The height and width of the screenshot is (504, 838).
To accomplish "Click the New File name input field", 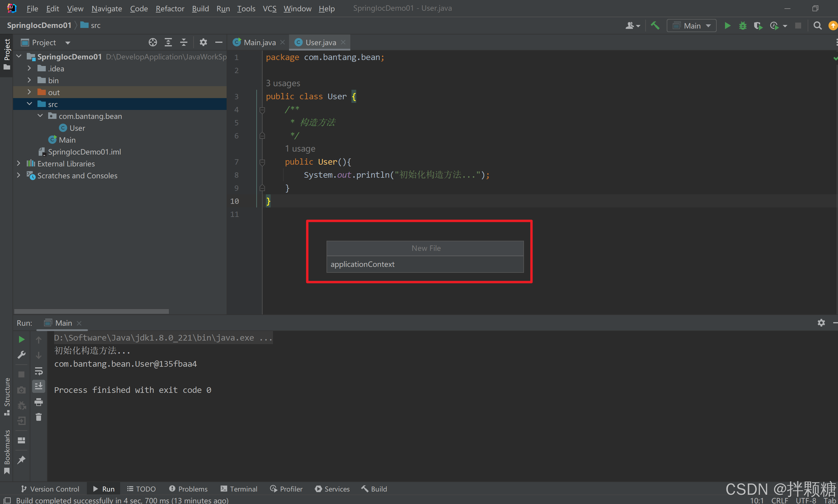I will pyautogui.click(x=425, y=264).
